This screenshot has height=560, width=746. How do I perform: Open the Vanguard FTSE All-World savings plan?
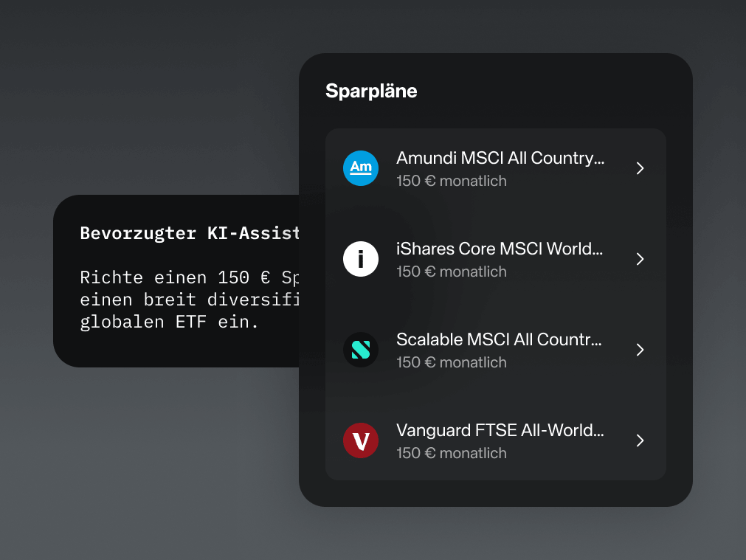click(x=495, y=440)
